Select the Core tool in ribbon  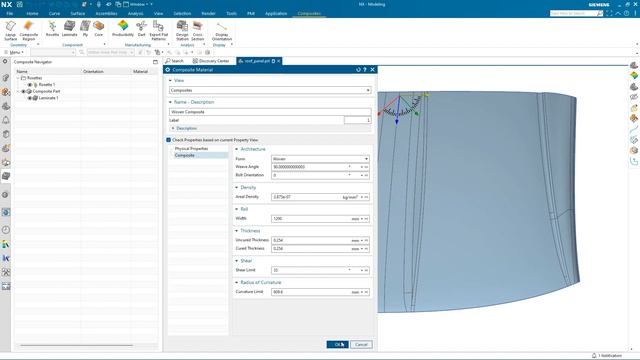[98, 29]
